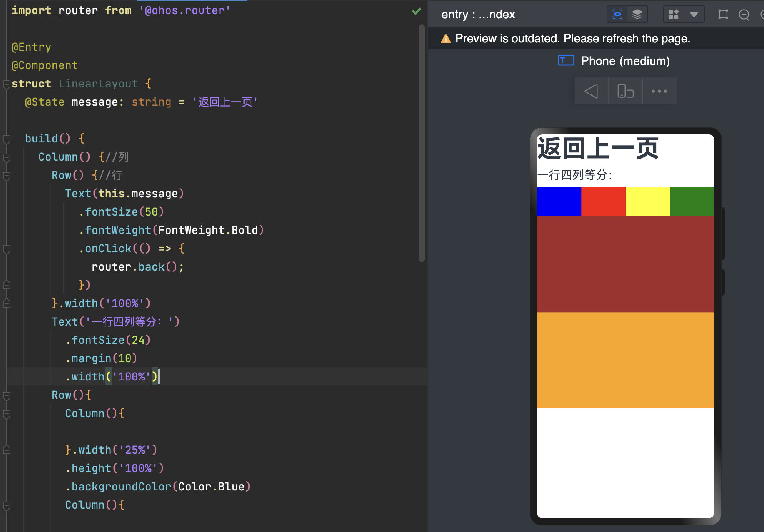Click .fontWeight(FontWeight.Bold) line
764x532 pixels.
tap(171, 230)
